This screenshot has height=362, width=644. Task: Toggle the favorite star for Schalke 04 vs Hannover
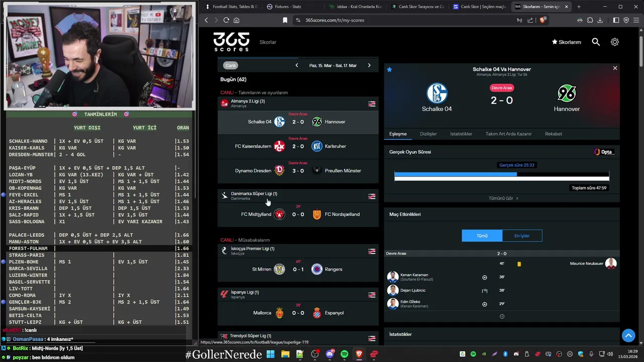[389, 69]
